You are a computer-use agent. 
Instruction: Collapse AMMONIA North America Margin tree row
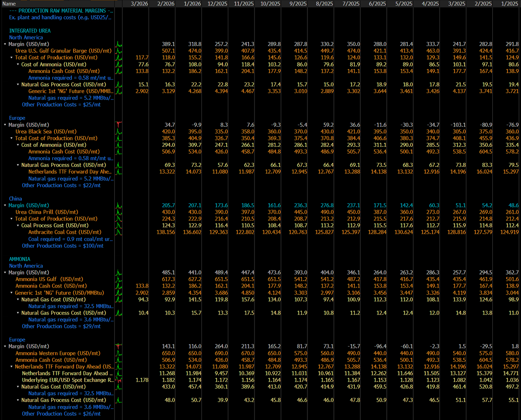pyautogui.click(x=5, y=272)
